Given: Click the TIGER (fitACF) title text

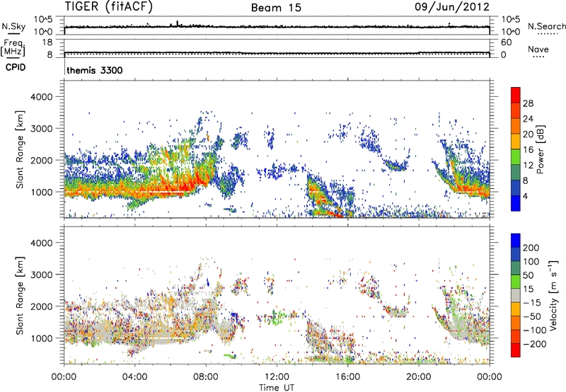Looking at the screenshot, I should 109,6.
